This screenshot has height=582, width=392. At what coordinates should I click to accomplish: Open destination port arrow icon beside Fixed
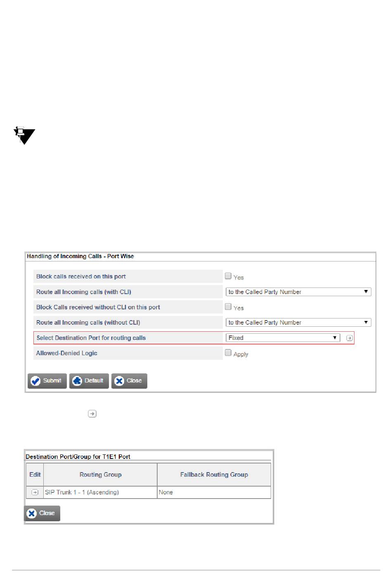[x=349, y=338]
